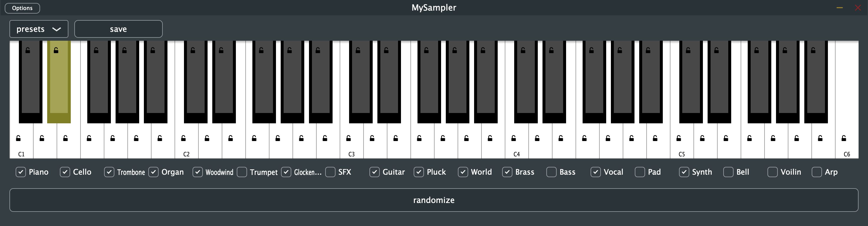Open the presets dropdown
Viewport: 868px width, 226px height.
tap(38, 29)
